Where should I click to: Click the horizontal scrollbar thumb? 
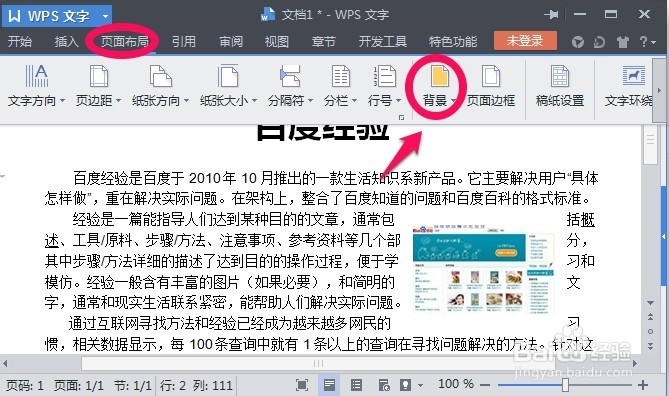[x=318, y=364]
